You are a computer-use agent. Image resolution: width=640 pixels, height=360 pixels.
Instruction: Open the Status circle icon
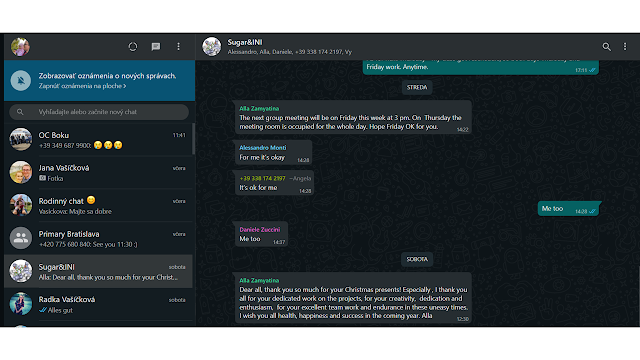[133, 47]
